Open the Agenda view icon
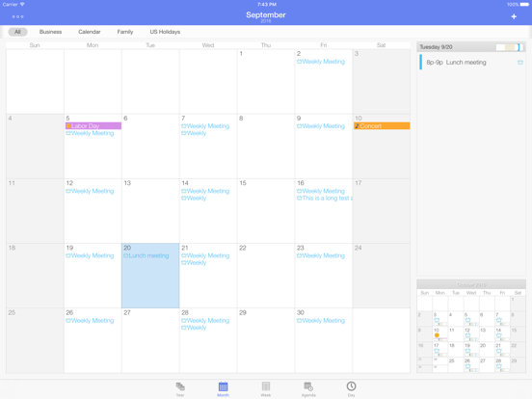 pos(308,388)
